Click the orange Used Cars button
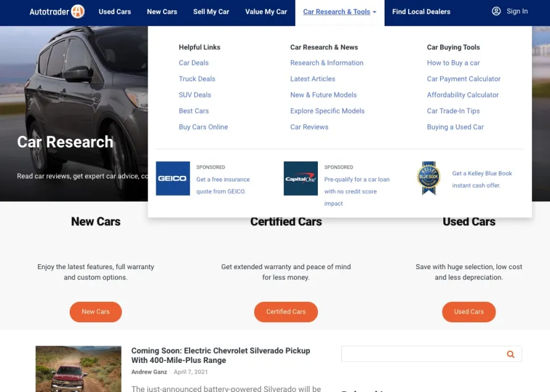Image resolution: width=550 pixels, height=392 pixels. tap(469, 312)
